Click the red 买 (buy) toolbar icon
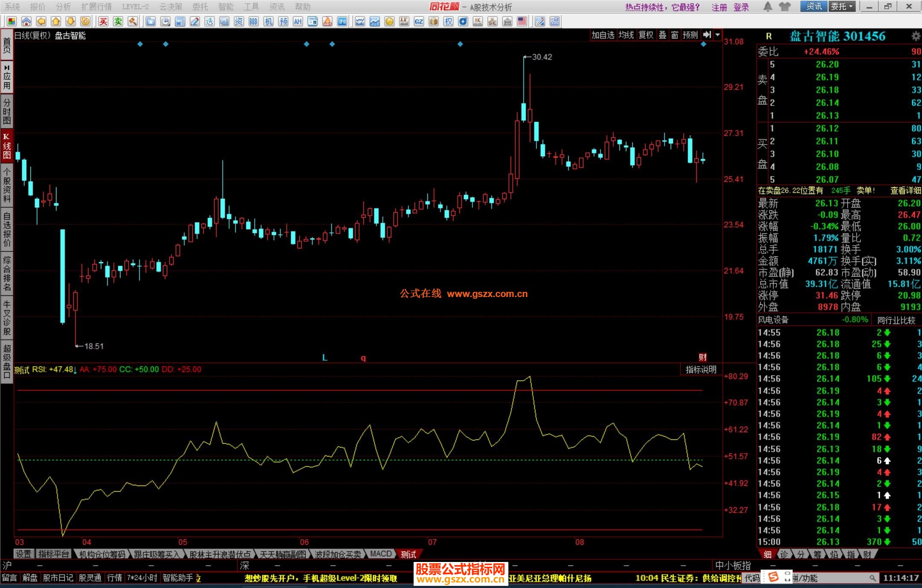The height and width of the screenshot is (588, 922). point(103,21)
